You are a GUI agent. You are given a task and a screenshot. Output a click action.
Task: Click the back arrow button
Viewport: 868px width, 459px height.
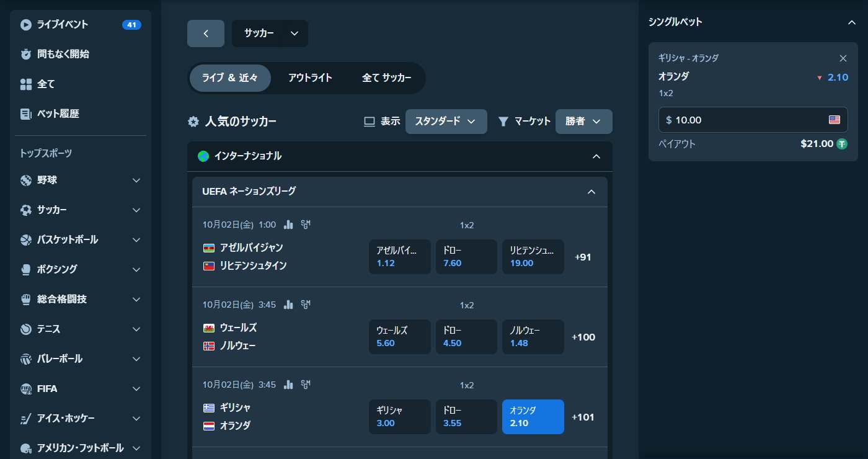206,33
